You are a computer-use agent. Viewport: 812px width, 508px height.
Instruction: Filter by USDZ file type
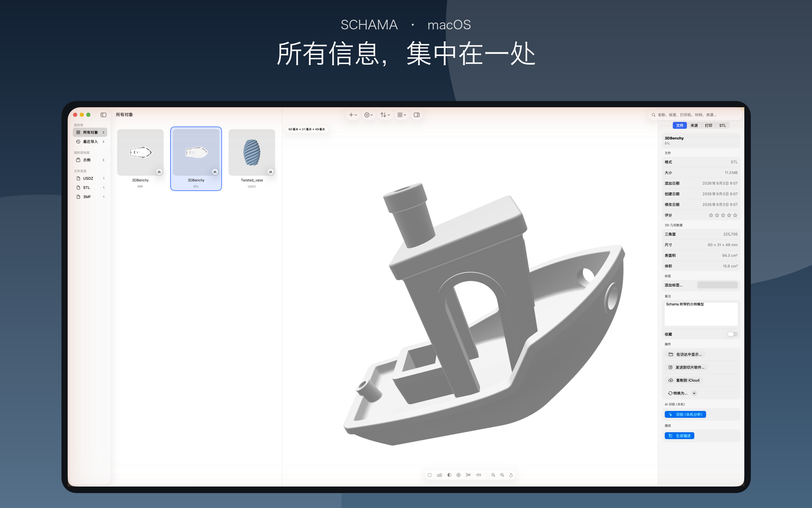(x=90, y=179)
